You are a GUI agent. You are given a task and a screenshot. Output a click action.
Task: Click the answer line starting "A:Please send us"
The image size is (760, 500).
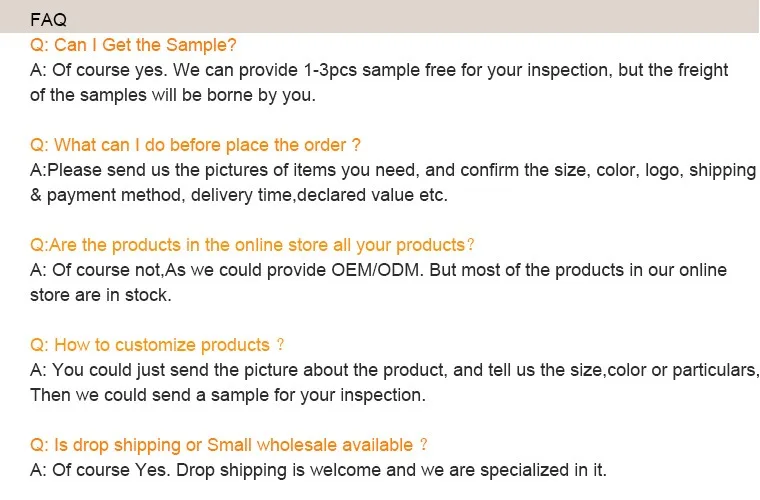click(x=392, y=170)
